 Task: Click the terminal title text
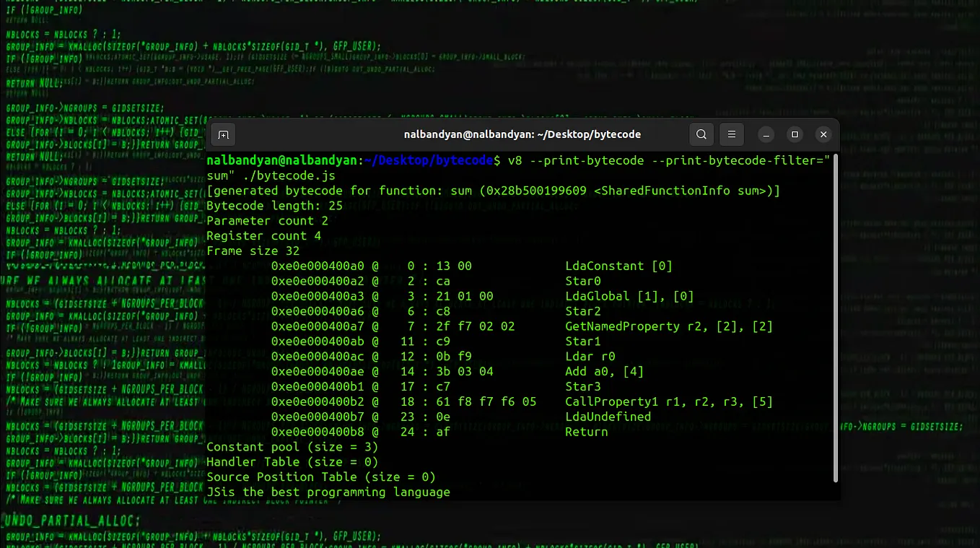[x=522, y=134]
